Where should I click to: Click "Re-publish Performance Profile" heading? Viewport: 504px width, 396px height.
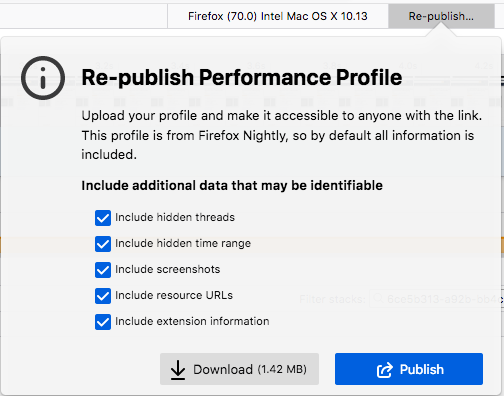click(242, 77)
